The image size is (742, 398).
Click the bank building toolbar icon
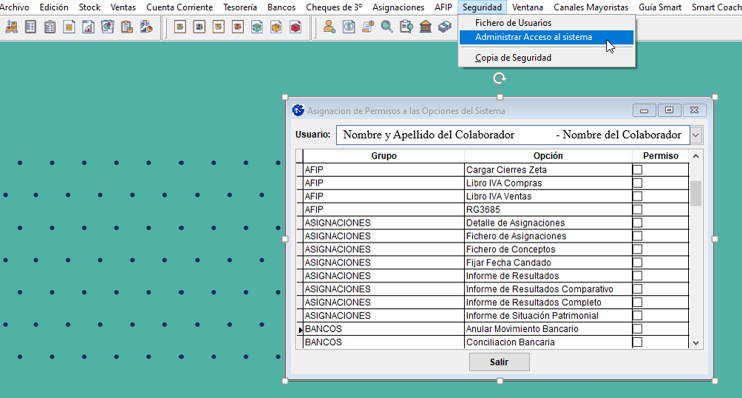426,27
